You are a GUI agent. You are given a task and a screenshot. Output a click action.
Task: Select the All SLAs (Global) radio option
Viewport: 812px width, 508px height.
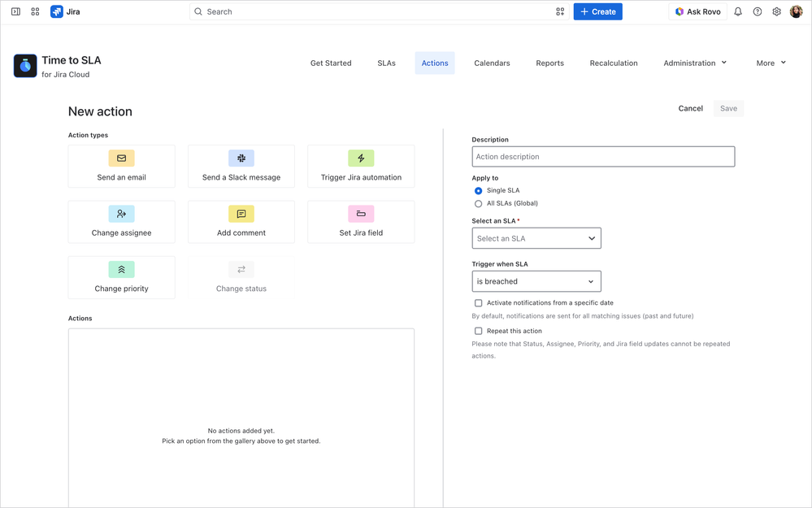[478, 203]
